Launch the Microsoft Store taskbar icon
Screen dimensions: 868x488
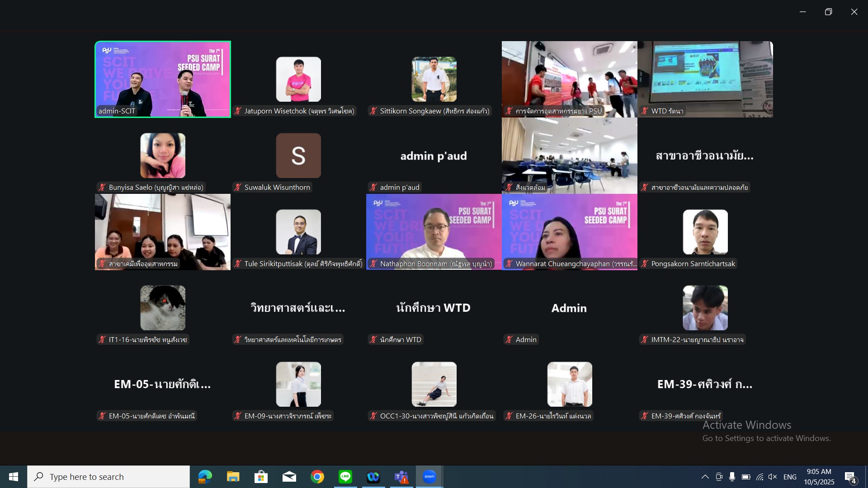261,477
